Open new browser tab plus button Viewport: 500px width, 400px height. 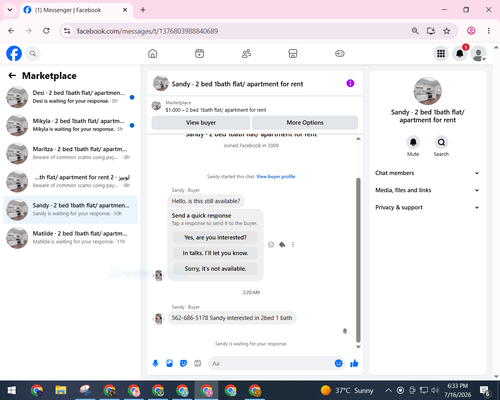pos(143,10)
